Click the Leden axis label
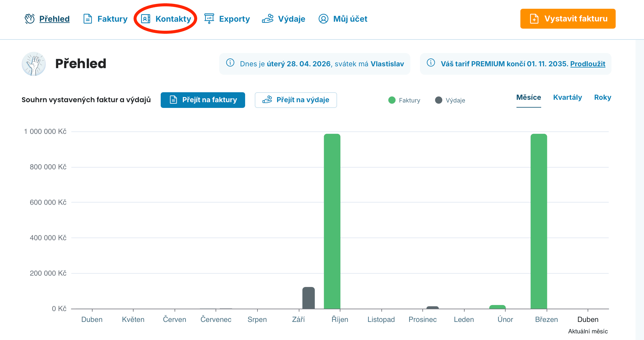The image size is (644, 340). [464, 320]
